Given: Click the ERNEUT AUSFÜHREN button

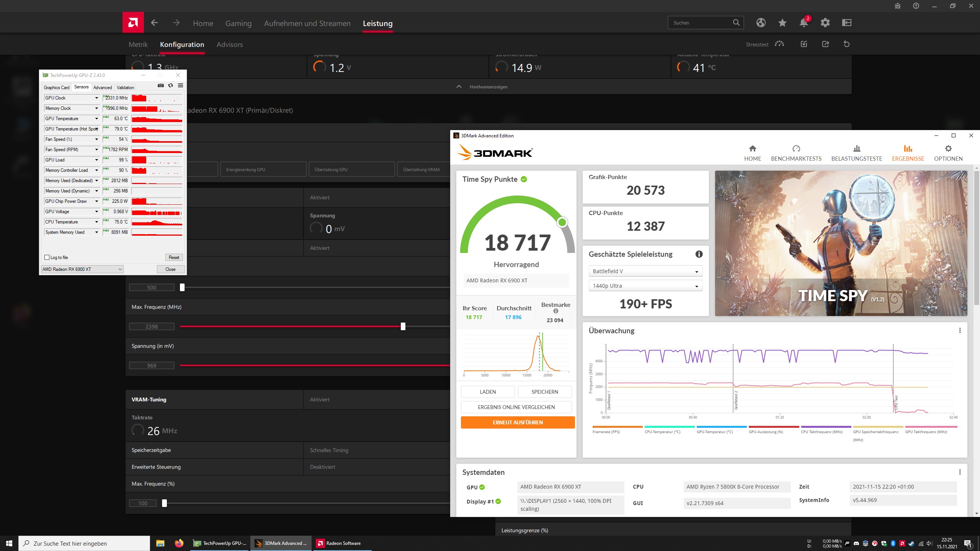Looking at the screenshot, I should (x=518, y=422).
